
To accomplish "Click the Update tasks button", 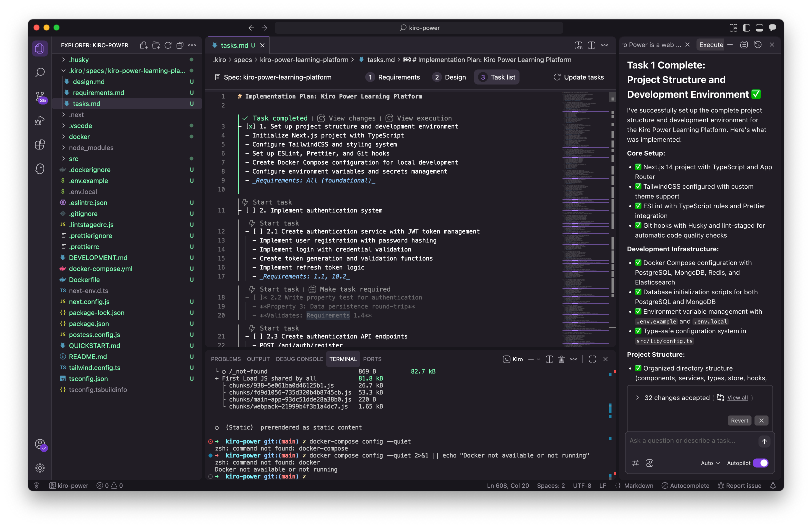I will [579, 77].
